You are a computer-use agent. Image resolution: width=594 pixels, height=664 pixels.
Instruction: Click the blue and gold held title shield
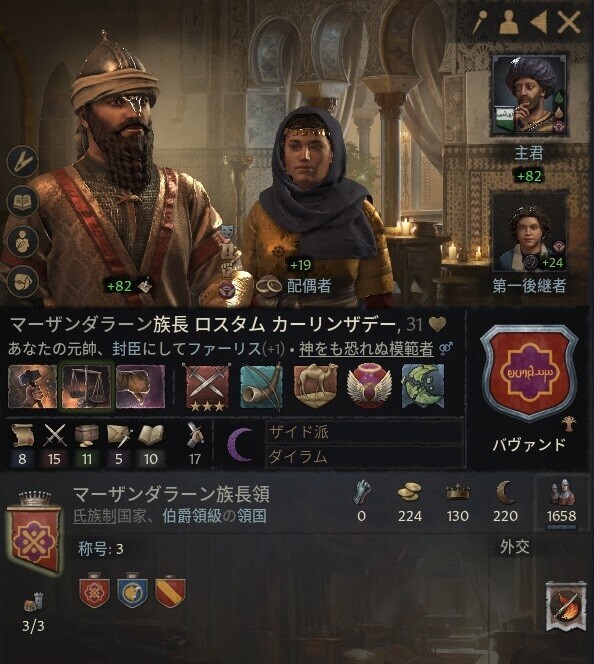[x=133, y=591]
